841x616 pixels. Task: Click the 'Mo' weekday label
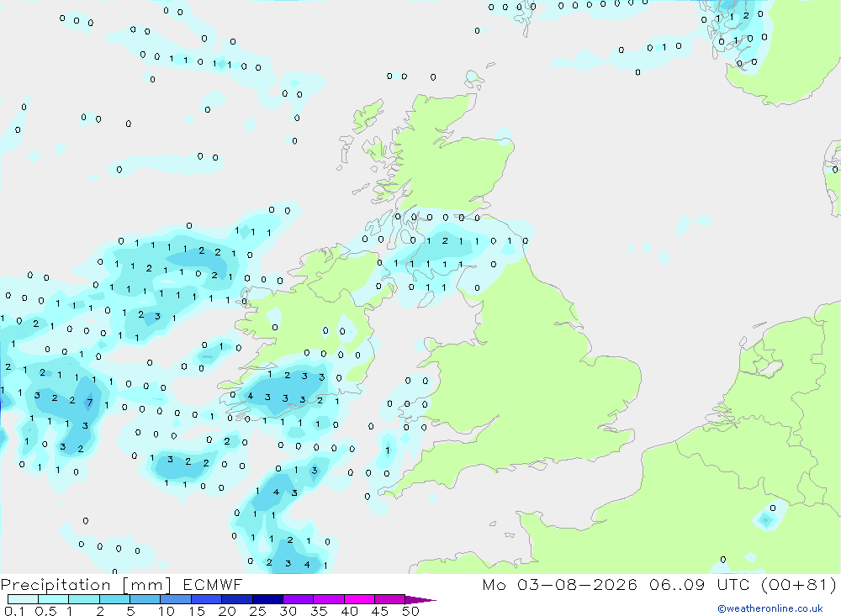494,584
